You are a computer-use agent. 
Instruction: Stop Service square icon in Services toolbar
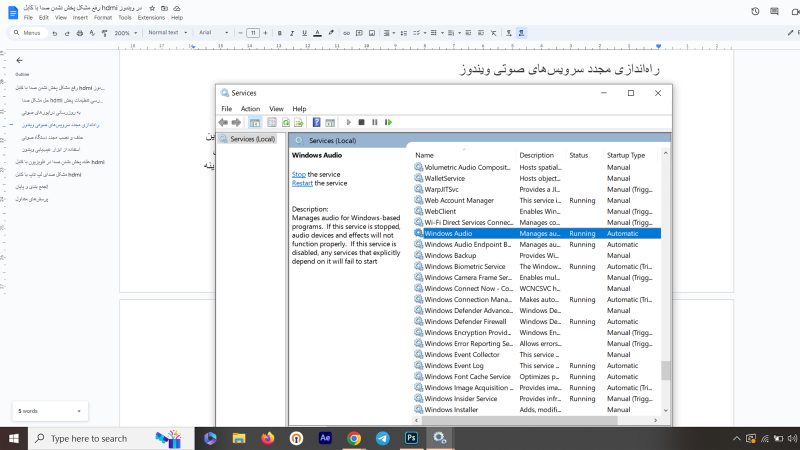coord(361,122)
